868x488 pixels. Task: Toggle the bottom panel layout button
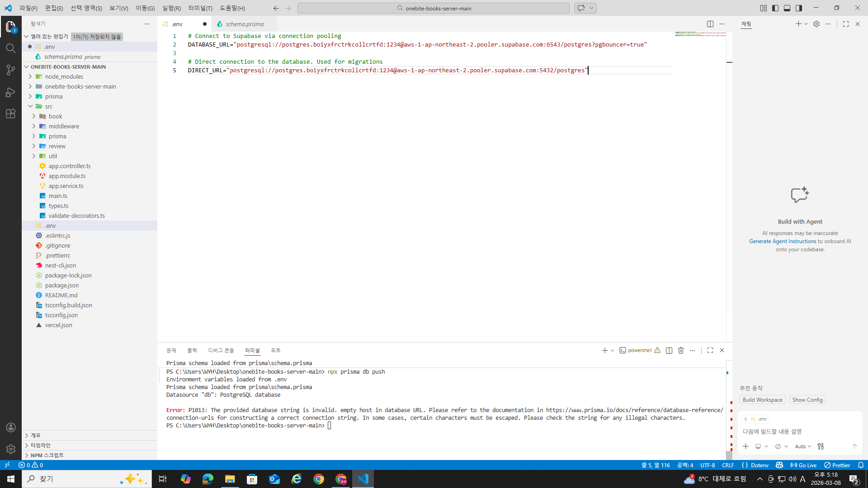pyautogui.click(x=787, y=8)
